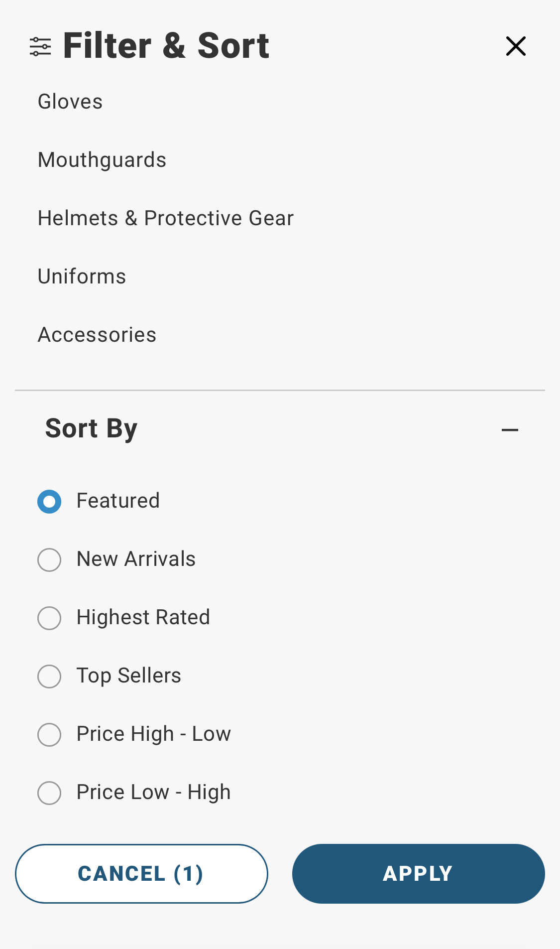Choose Highest Rated sort option

tap(49, 618)
